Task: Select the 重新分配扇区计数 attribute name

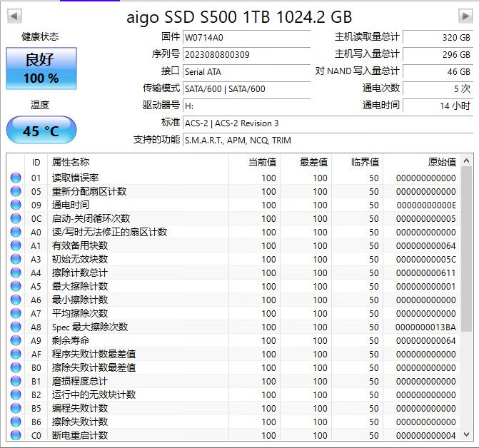Action: (x=89, y=191)
